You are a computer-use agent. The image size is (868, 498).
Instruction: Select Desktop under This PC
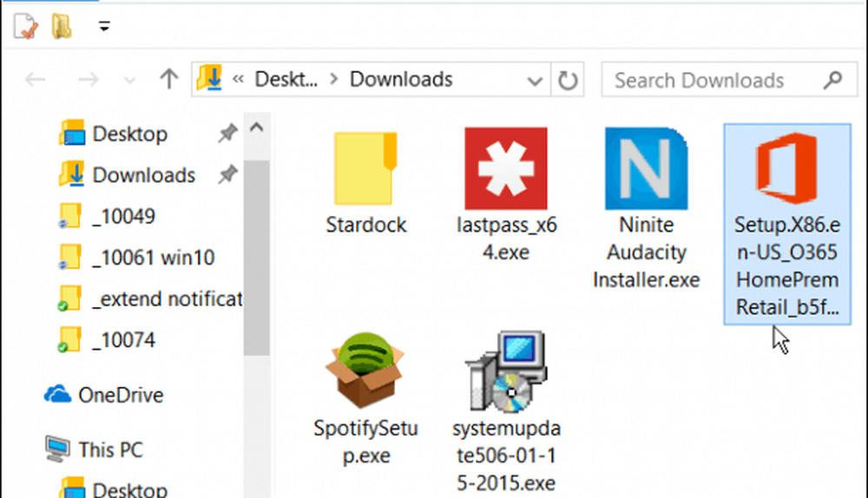[130, 489]
